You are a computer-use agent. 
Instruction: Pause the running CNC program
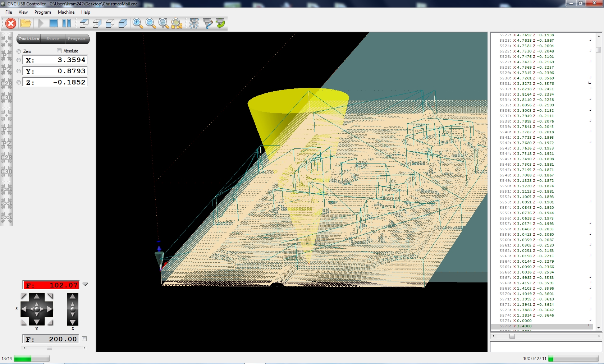click(67, 23)
